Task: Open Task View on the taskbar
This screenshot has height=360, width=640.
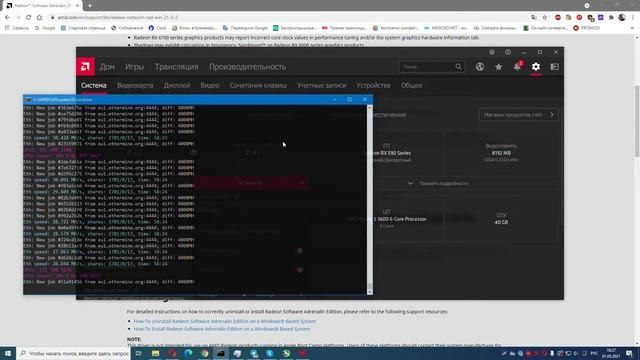Action: click(x=139, y=353)
